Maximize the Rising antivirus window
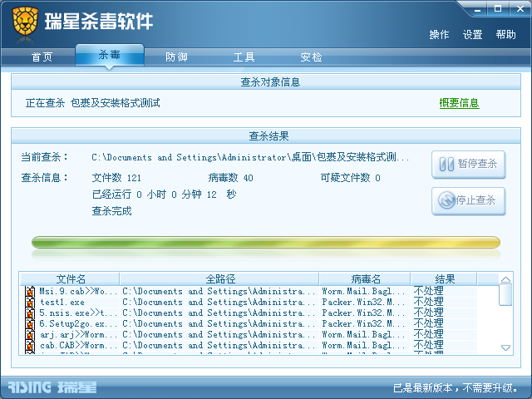This screenshot has width=532, height=399. pos(498,9)
